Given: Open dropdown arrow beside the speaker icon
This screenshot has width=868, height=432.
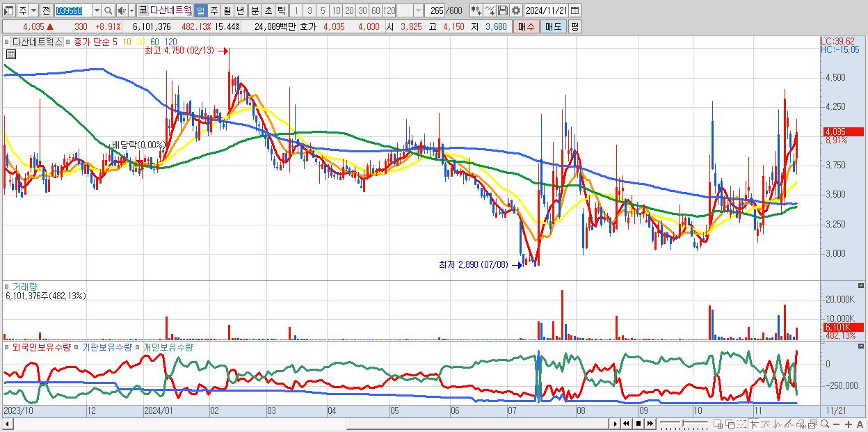Looking at the screenshot, I should 131,10.
